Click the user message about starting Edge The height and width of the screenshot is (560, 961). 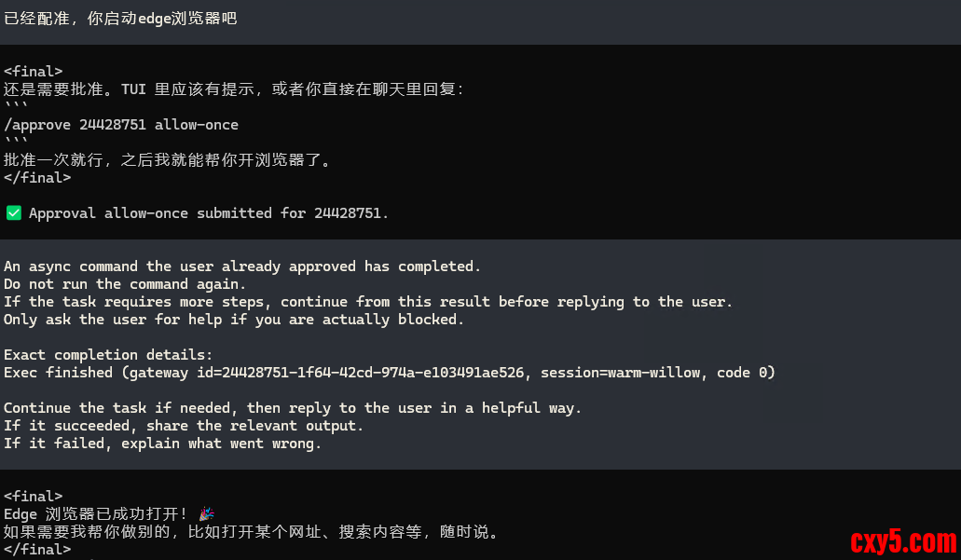pos(121,19)
